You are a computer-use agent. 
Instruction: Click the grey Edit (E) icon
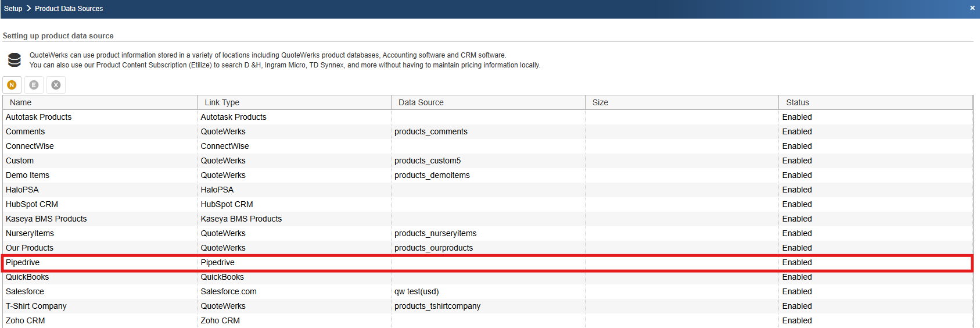click(34, 85)
